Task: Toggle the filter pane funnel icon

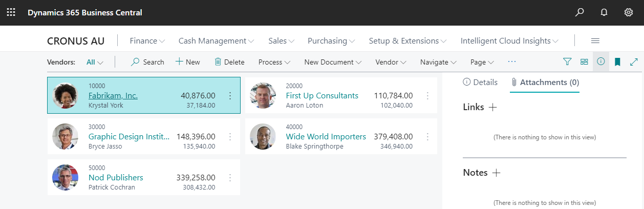Action: click(x=567, y=62)
